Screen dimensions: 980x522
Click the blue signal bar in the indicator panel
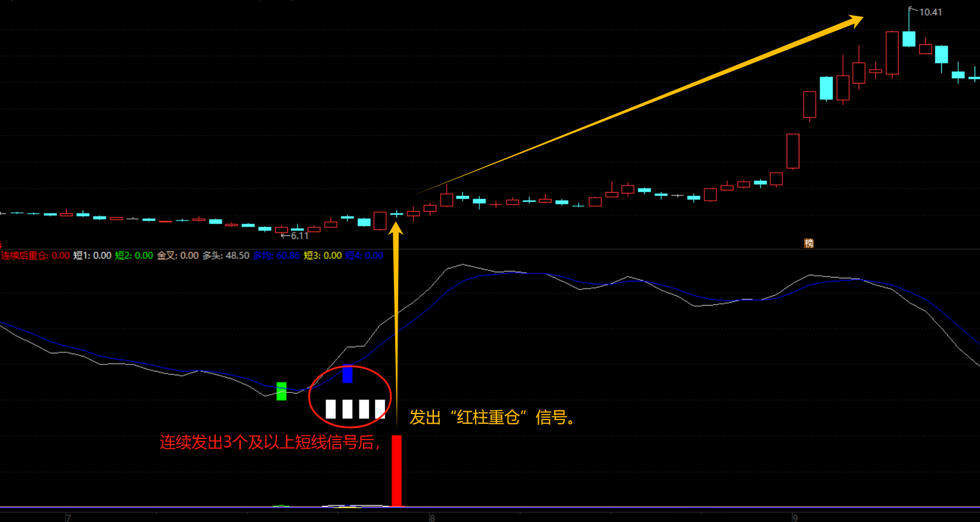(x=347, y=373)
